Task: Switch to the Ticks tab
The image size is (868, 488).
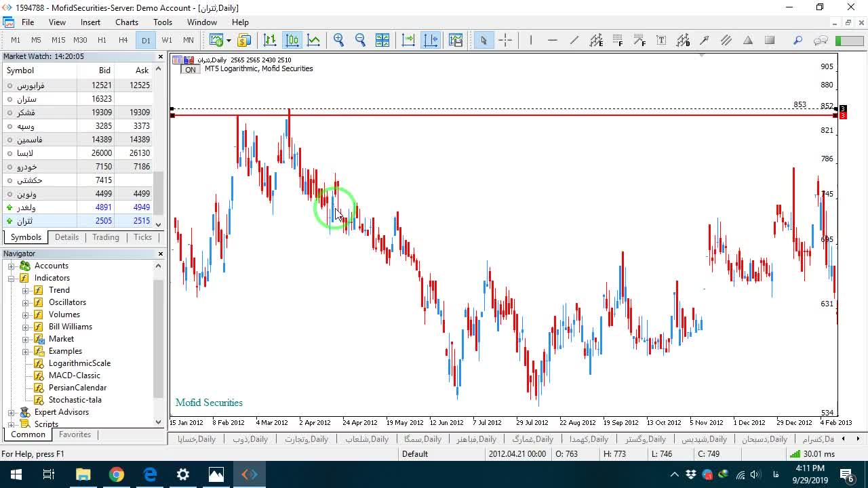Action: [142, 237]
